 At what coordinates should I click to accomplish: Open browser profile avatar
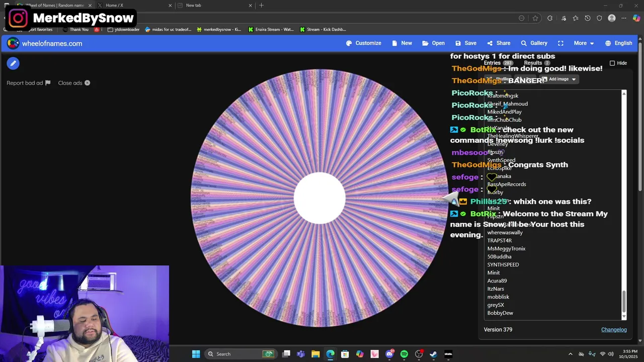click(612, 18)
